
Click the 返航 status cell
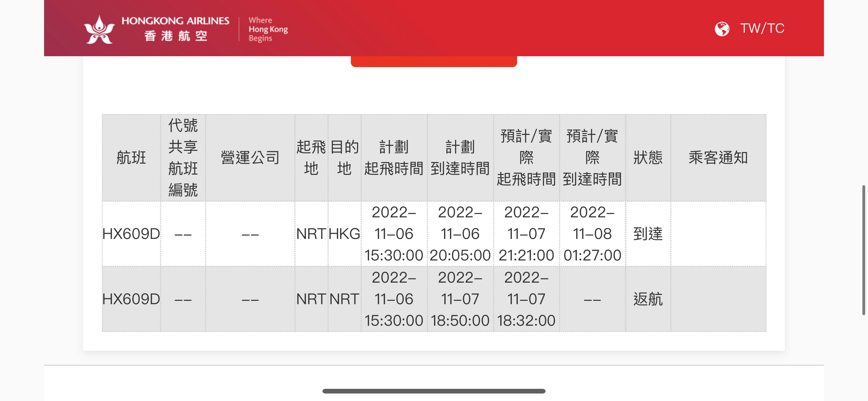click(648, 299)
